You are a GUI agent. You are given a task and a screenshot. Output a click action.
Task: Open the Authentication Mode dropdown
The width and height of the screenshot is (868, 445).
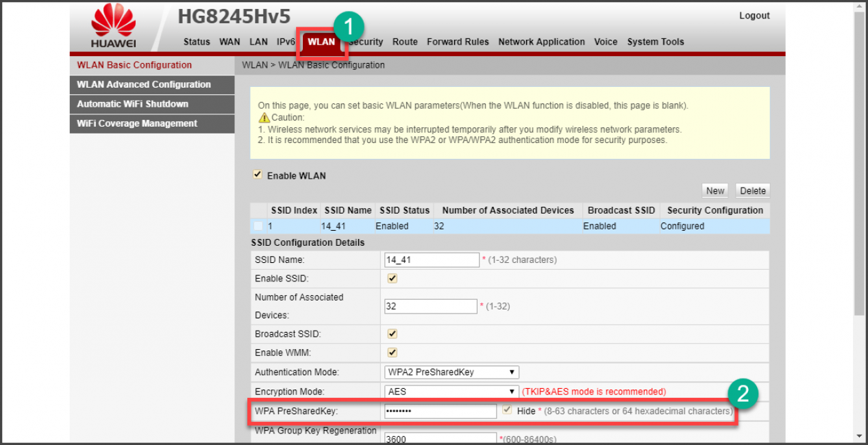(x=451, y=372)
